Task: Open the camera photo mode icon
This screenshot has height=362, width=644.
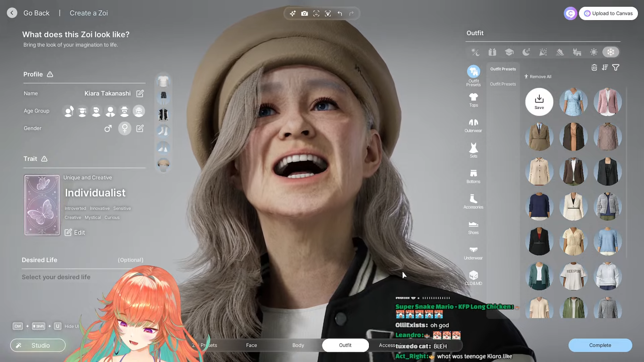Action: 305,13
